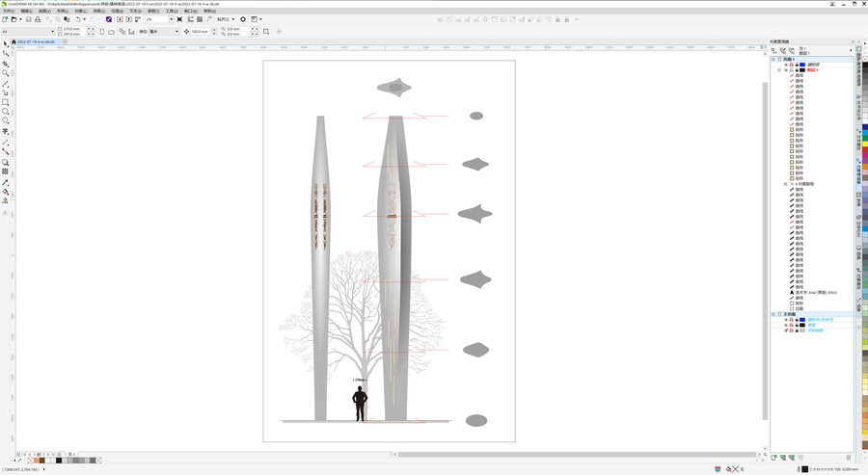This screenshot has height=475, width=868.
Task: Toggle eye of master page guides layer
Action: [785, 320]
